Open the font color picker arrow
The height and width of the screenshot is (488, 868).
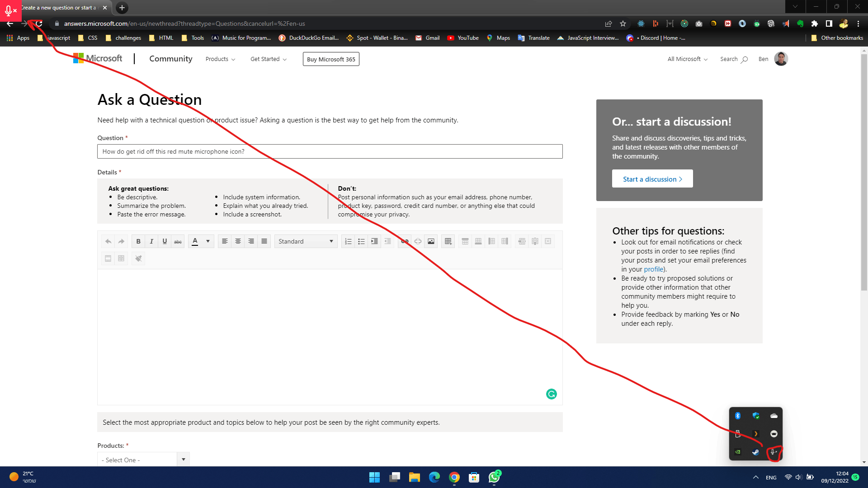point(208,241)
